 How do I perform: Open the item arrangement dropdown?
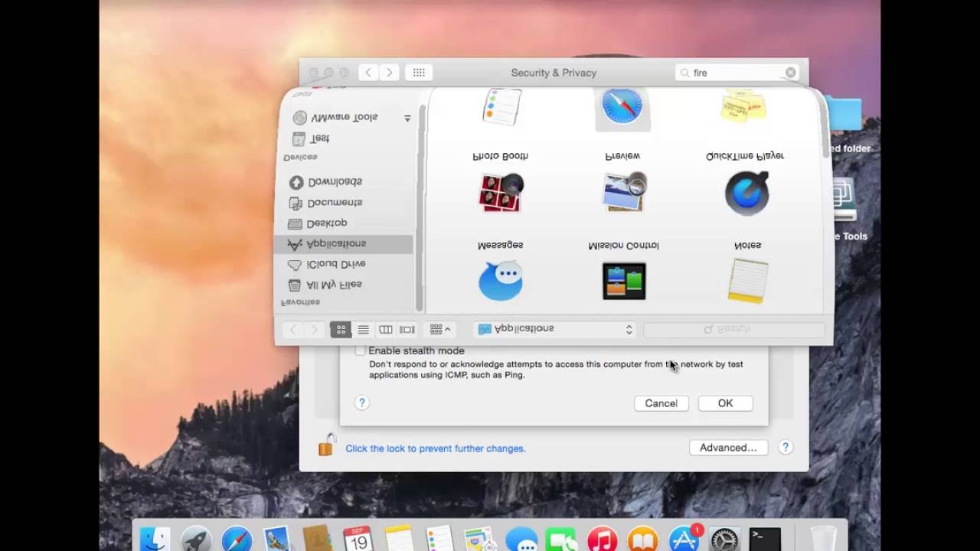pos(439,329)
